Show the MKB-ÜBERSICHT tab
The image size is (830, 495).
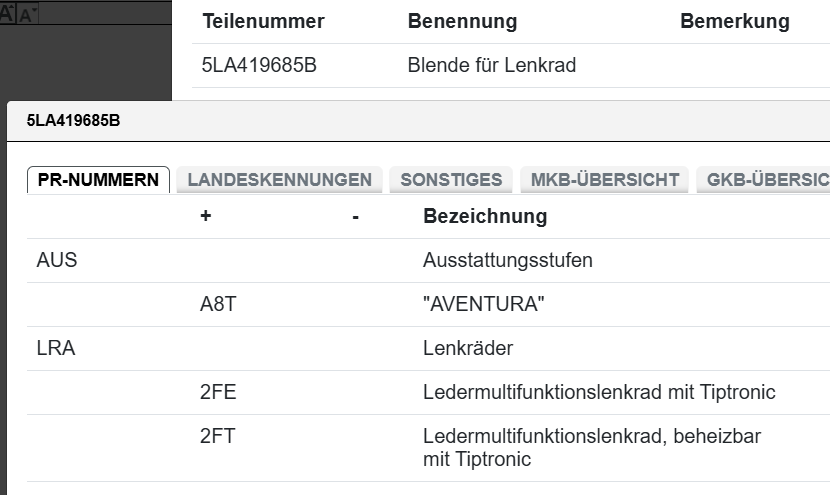(x=605, y=180)
